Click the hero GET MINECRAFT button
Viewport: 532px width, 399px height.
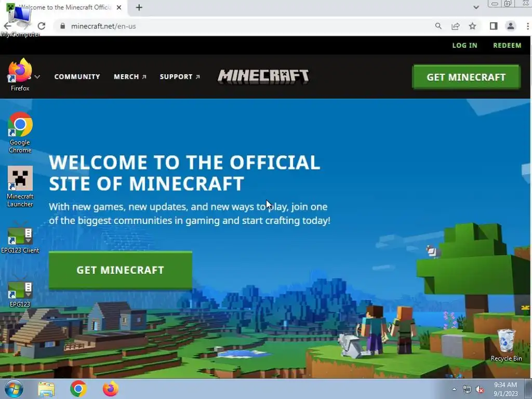tap(121, 270)
